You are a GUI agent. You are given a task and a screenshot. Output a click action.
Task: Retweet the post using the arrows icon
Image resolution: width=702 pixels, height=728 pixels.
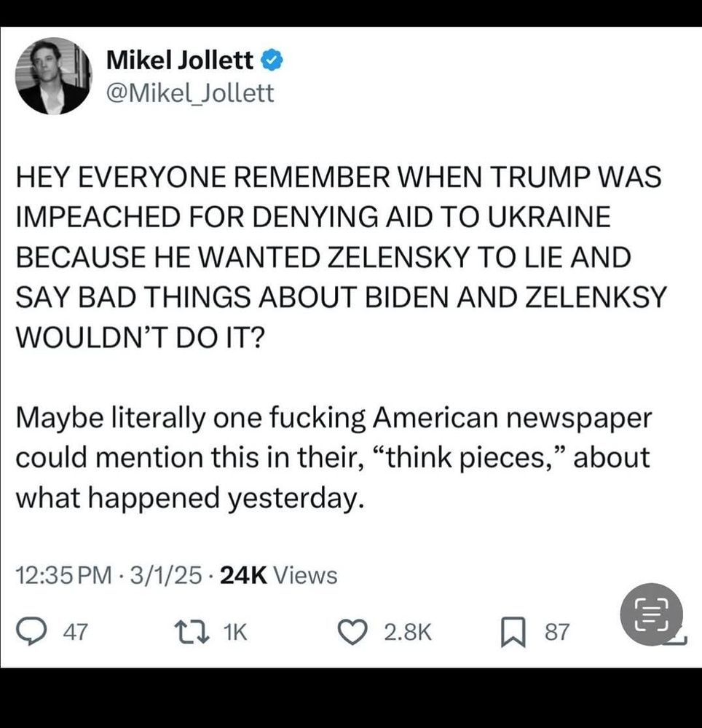(x=190, y=632)
